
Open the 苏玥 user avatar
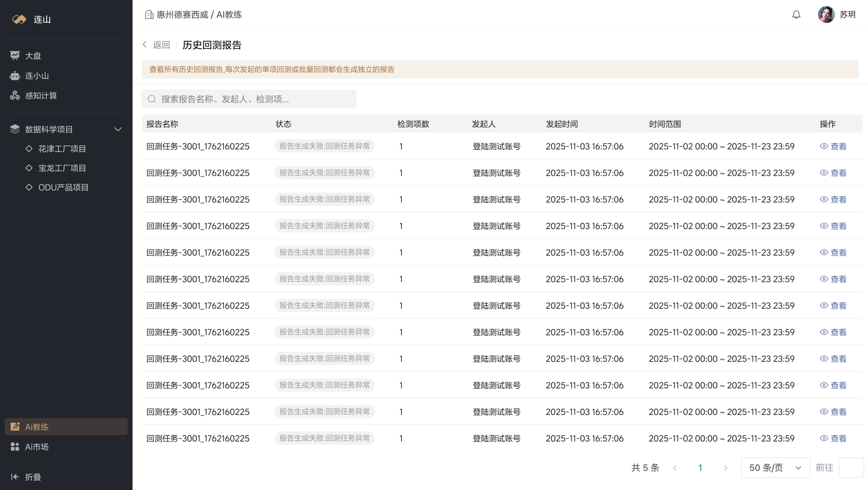826,15
